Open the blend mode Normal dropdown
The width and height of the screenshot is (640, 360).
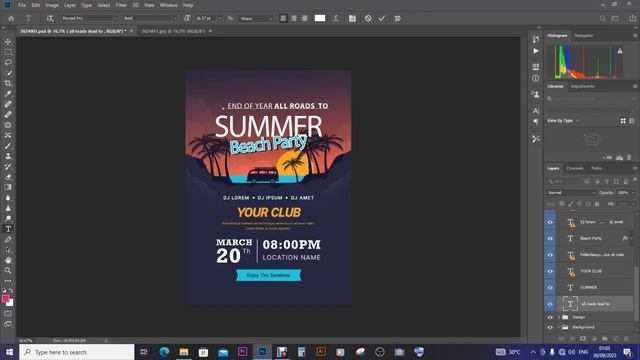tap(571, 193)
